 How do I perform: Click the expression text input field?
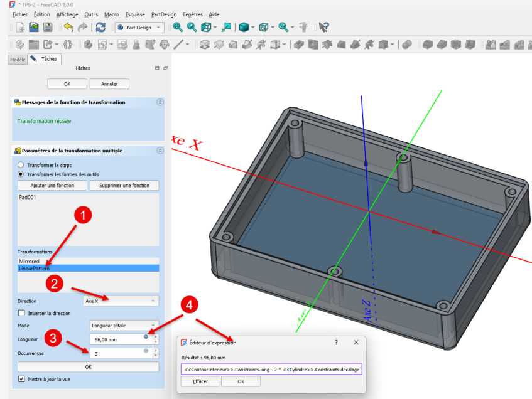pyautogui.click(x=271, y=370)
